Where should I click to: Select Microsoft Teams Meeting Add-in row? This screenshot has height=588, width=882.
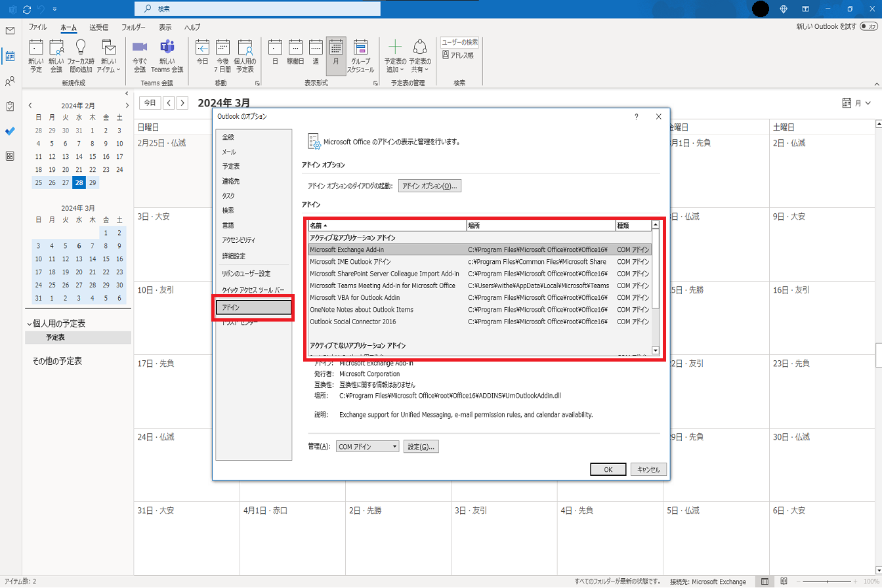[x=382, y=285]
